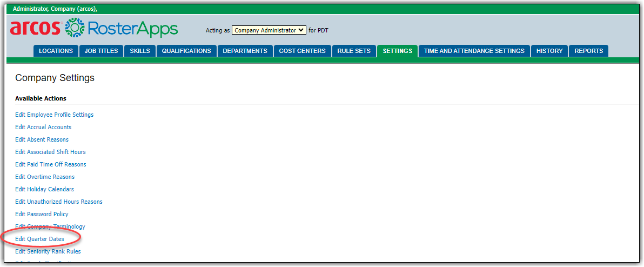This screenshot has width=644, height=267.
Task: Open the circled Edit Quarter Dates link
Action: click(39, 239)
